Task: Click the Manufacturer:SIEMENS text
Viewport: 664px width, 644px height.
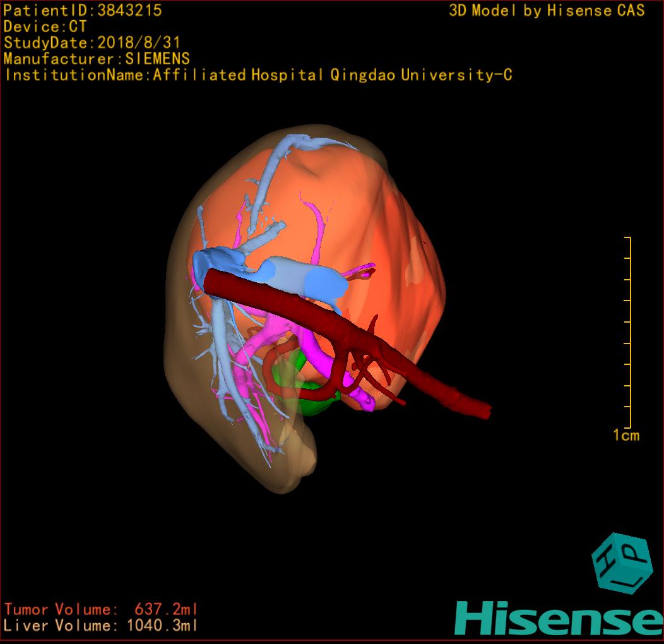Action: tap(97, 59)
